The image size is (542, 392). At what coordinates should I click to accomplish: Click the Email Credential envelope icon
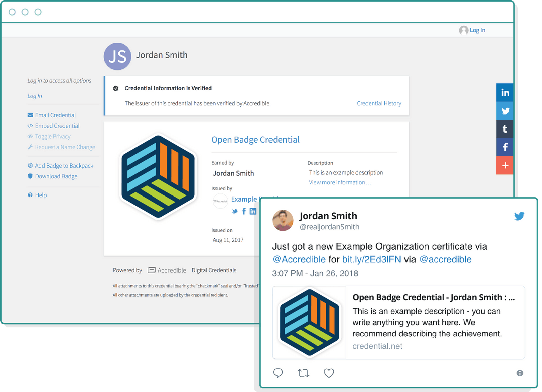click(30, 115)
